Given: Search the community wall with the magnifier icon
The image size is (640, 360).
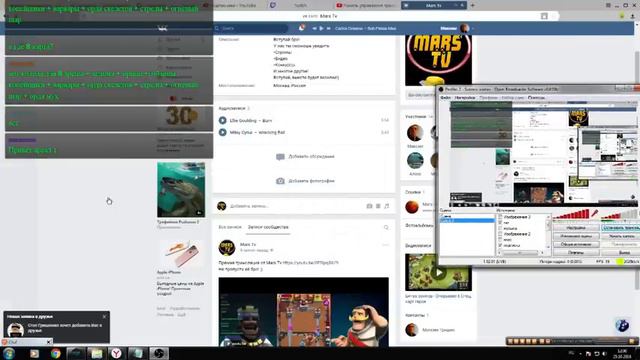Looking at the screenshot, I should (386, 227).
